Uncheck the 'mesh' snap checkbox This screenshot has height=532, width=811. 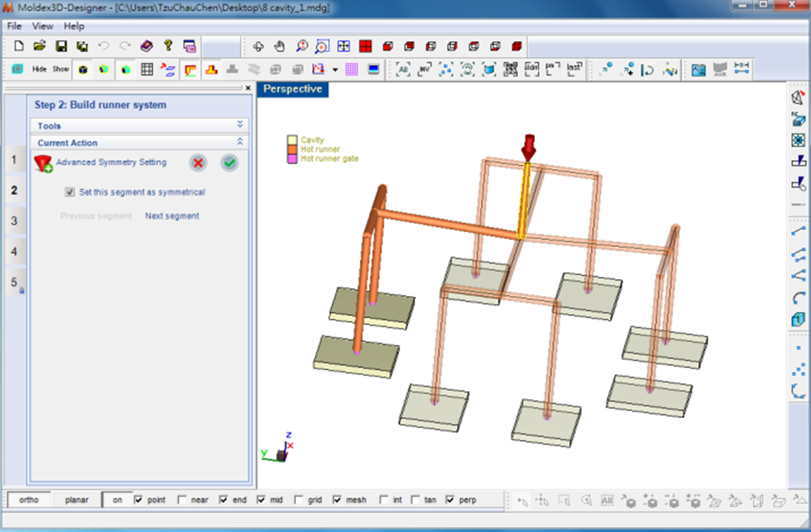pos(337,499)
